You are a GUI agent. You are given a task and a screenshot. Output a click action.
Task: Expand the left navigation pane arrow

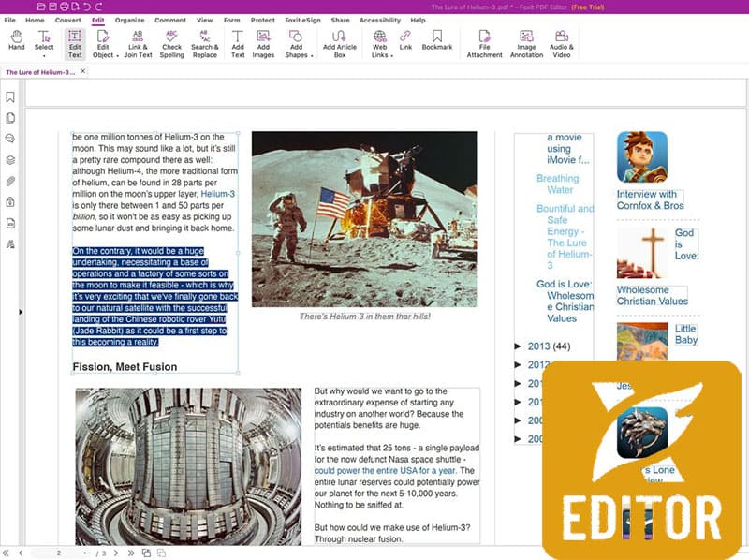pyautogui.click(x=21, y=312)
